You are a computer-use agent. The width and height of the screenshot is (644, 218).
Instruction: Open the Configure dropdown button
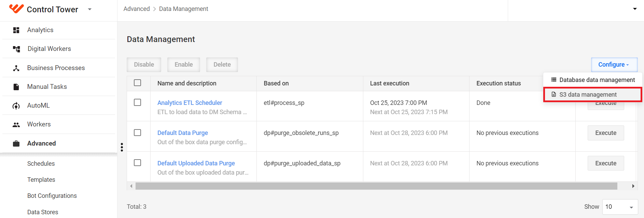pyautogui.click(x=614, y=65)
